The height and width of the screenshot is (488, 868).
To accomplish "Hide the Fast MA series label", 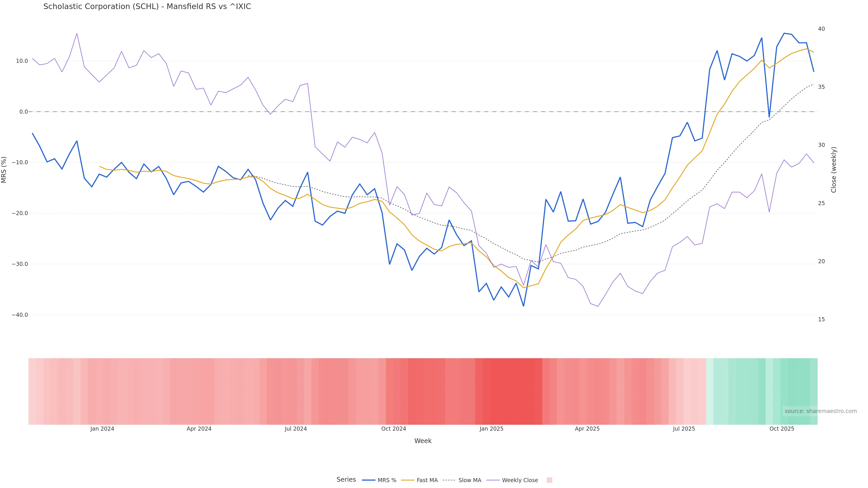I will coord(427,480).
